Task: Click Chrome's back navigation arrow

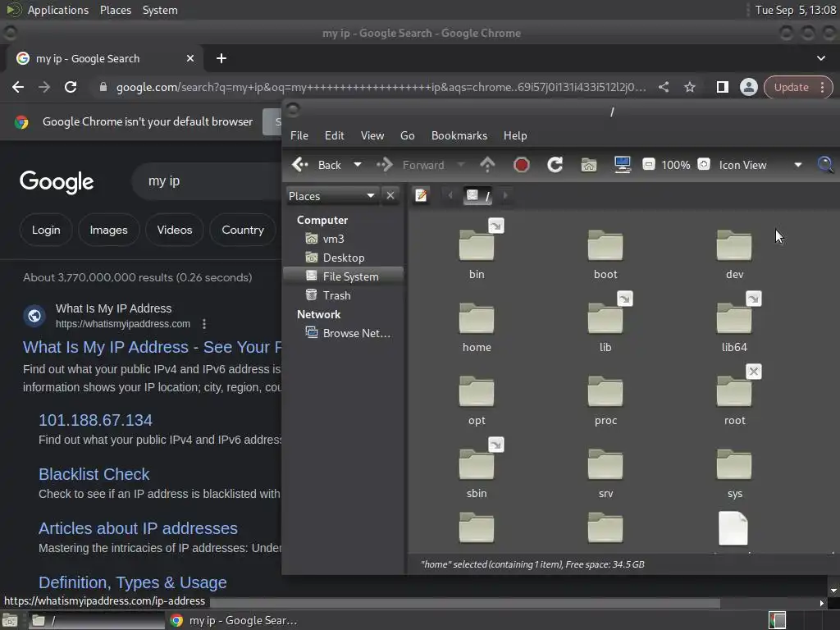Action: 18,87
